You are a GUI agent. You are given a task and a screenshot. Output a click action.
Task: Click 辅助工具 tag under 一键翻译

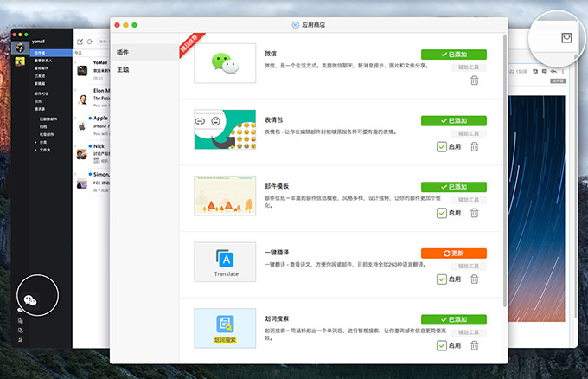[x=469, y=267]
